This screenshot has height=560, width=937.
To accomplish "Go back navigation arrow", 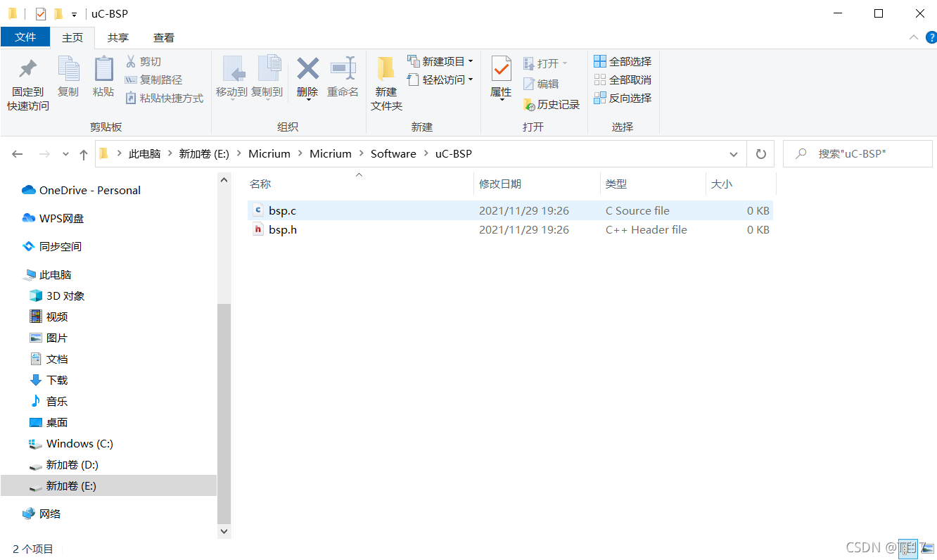I will coord(18,154).
